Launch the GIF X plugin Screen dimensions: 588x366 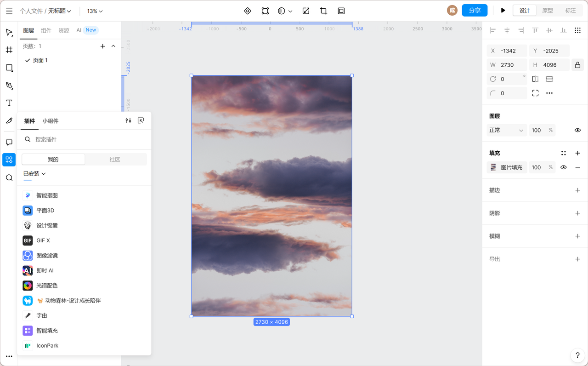point(43,240)
